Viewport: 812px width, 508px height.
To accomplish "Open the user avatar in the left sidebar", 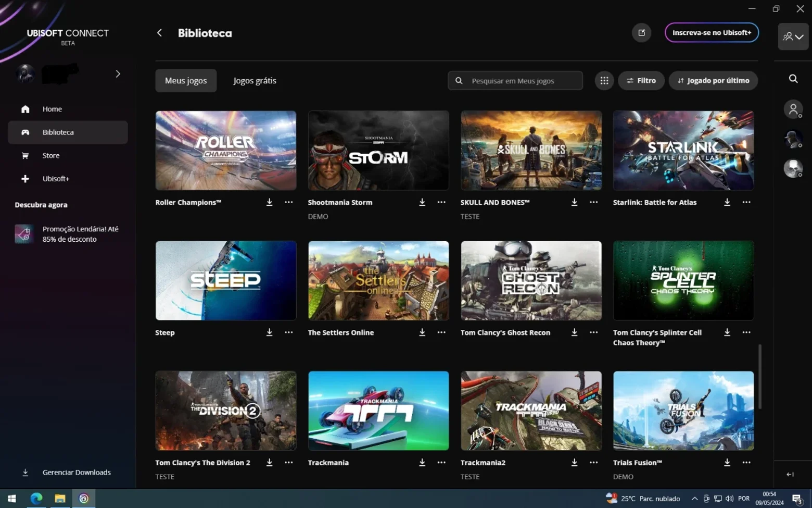I will (25, 74).
